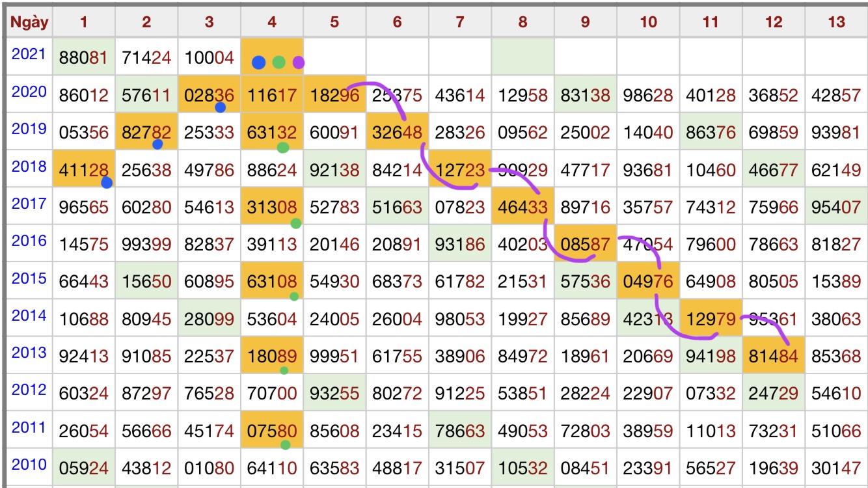Open the 2020 year link
The height and width of the screenshot is (488, 868).
pyautogui.click(x=29, y=92)
